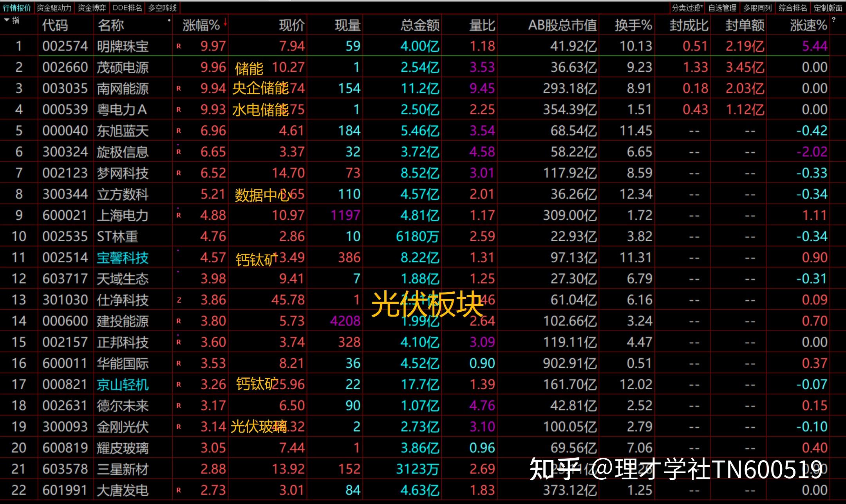Screen dimensions: 846x504
Task: Click the R marker beside 金刚光伏
Action: (179, 427)
